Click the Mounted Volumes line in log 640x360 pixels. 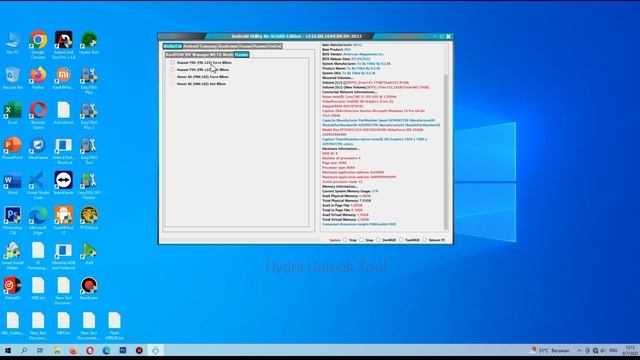click(x=338, y=78)
